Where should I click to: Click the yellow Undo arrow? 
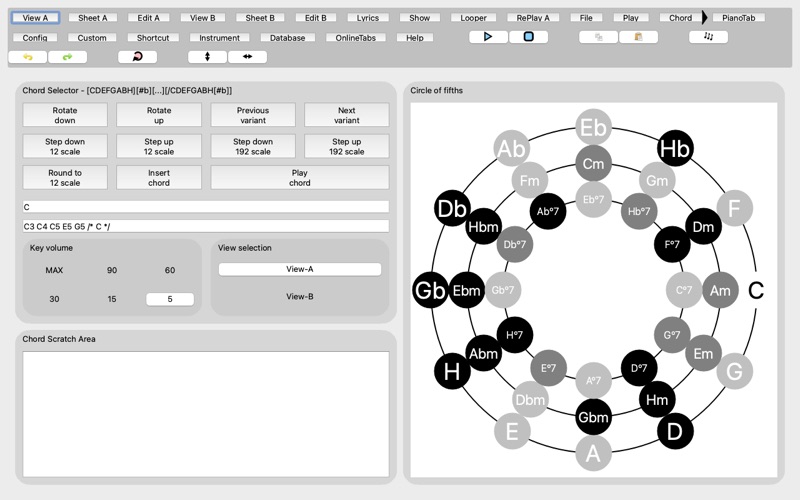pyautogui.click(x=28, y=57)
